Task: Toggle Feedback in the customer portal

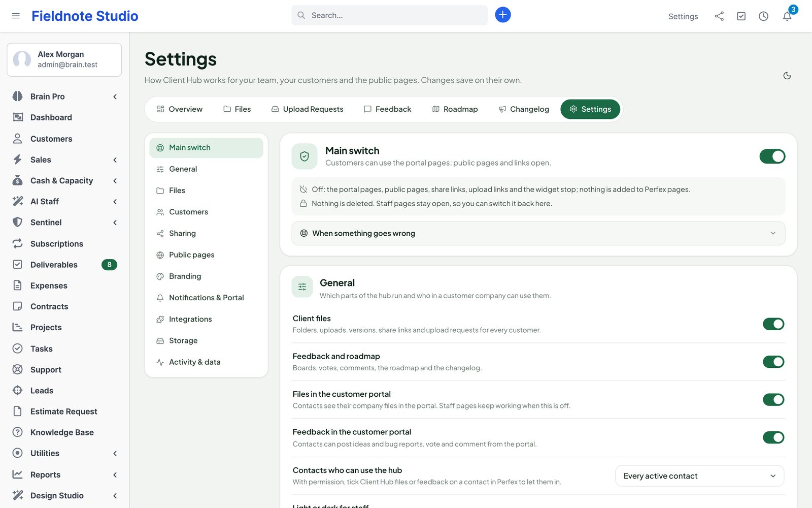Action: 773,437
